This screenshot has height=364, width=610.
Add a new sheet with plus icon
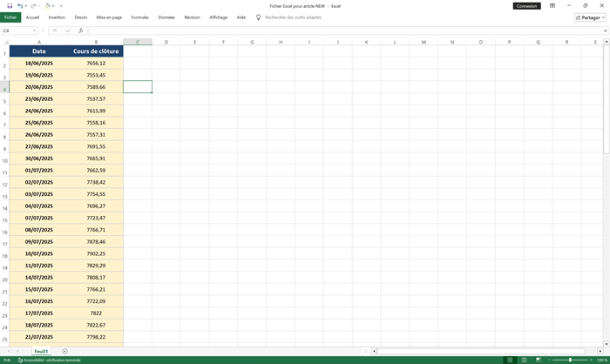pyautogui.click(x=64, y=351)
